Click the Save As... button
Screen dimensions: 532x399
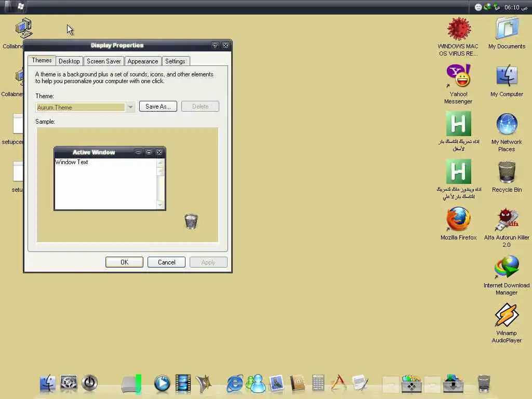click(x=158, y=106)
